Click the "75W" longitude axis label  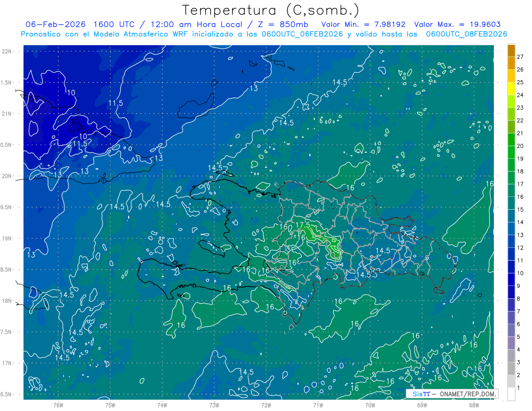tap(110, 405)
